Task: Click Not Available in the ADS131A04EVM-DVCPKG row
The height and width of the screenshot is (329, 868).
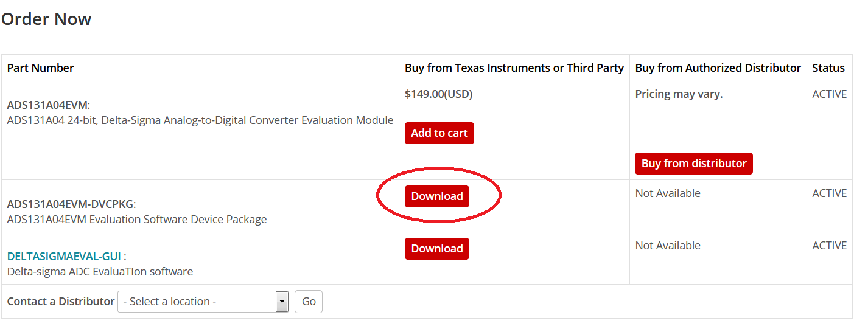Action: click(668, 193)
